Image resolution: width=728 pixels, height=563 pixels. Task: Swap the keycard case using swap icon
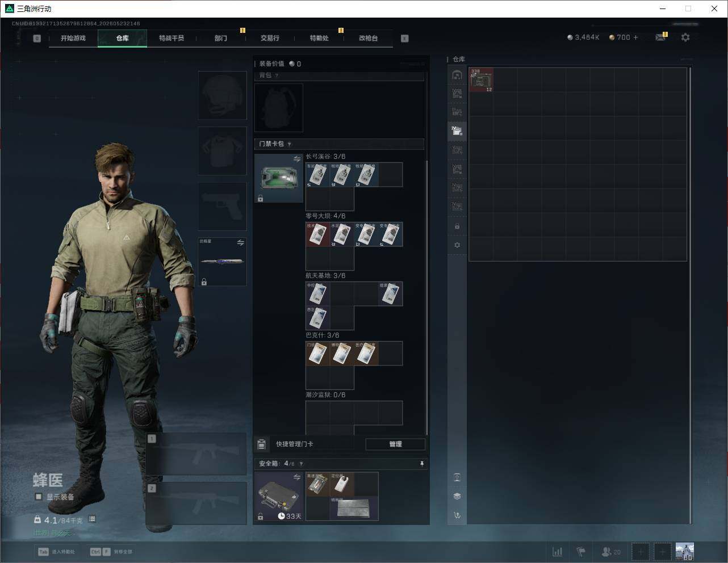pos(297,159)
